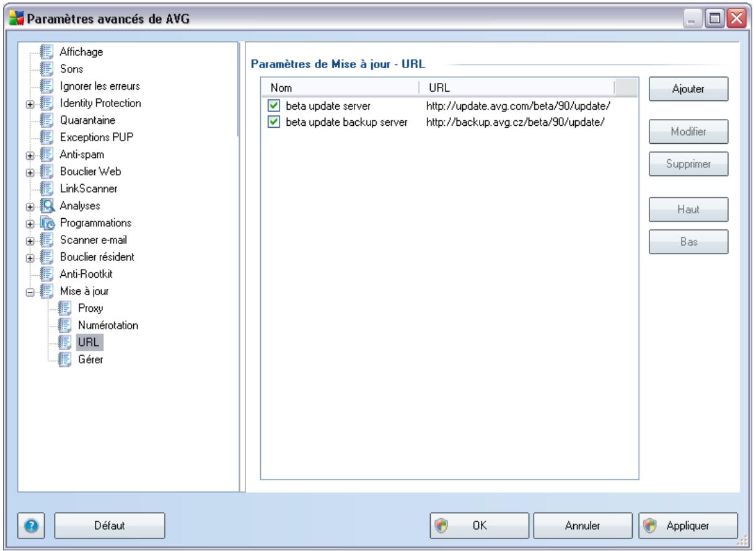Select the update.avg.com URL entry
Screen dimensions: 756x551
point(519,106)
